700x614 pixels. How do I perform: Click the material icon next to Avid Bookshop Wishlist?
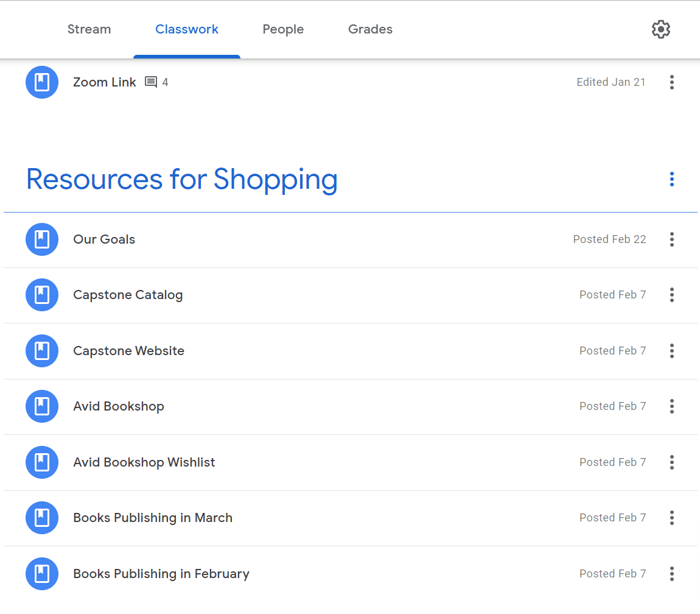coord(42,462)
